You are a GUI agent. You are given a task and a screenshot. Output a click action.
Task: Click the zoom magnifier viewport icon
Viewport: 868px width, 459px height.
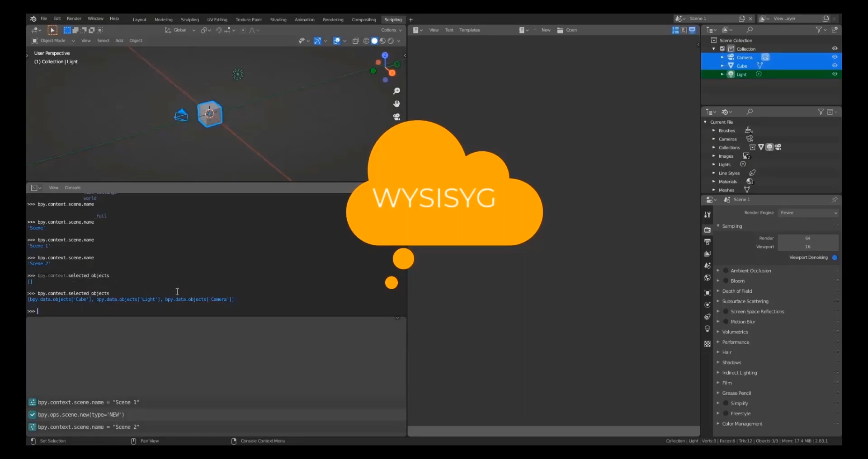click(396, 91)
